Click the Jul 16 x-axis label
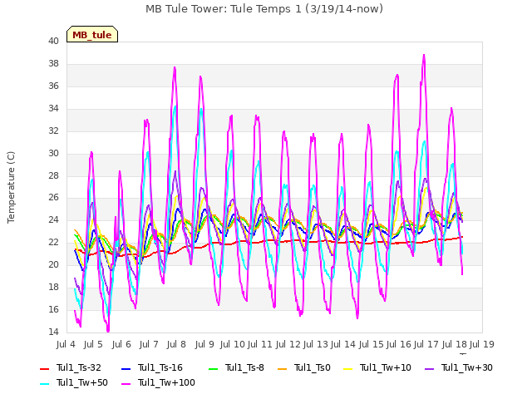The image size is (532, 399). pyautogui.click(x=399, y=344)
